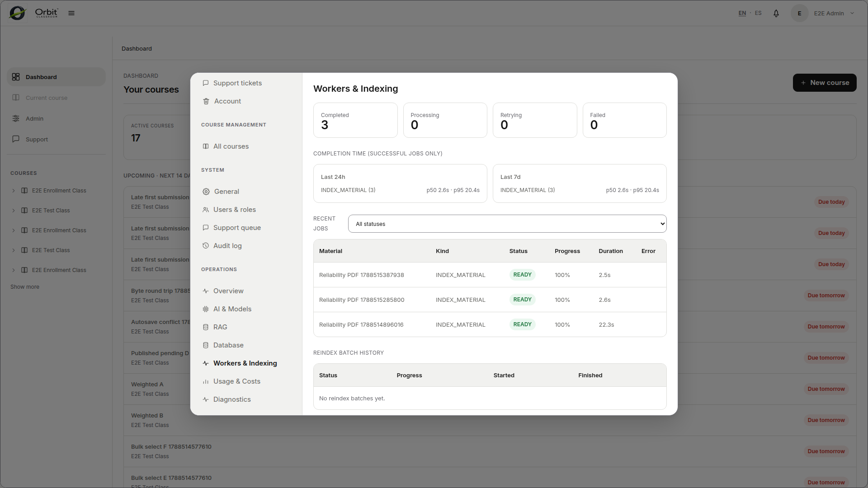Switch language to ES
Viewport: 868px width, 488px height.
click(758, 13)
